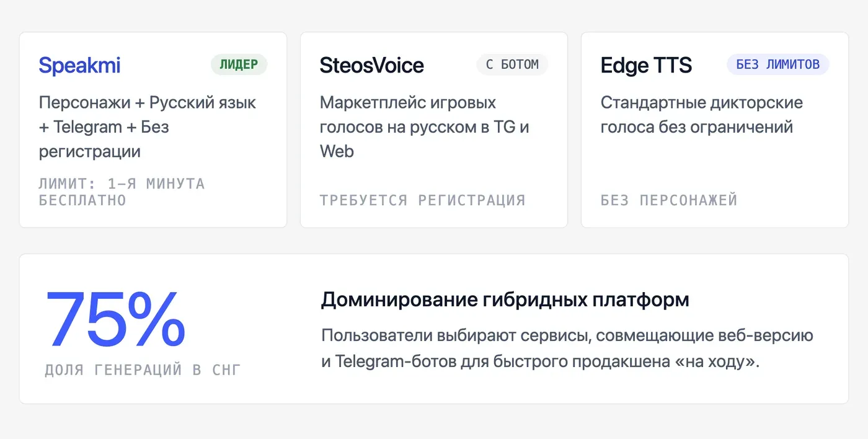
Task: Click the green ЛИДЕР badge
Action: point(239,64)
